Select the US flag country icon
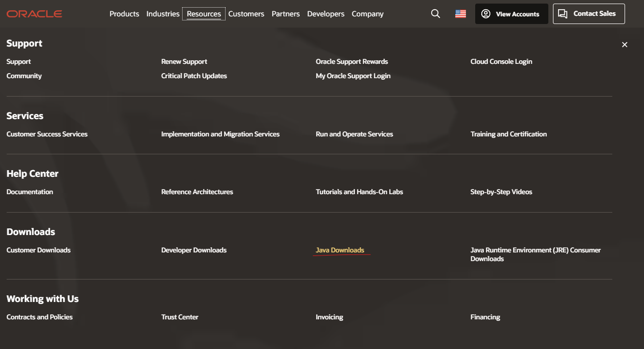 (x=460, y=14)
